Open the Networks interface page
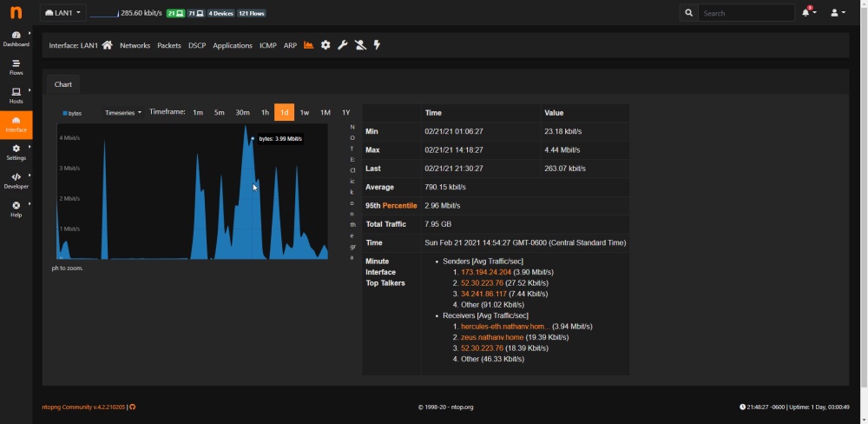868x424 pixels. (135, 45)
